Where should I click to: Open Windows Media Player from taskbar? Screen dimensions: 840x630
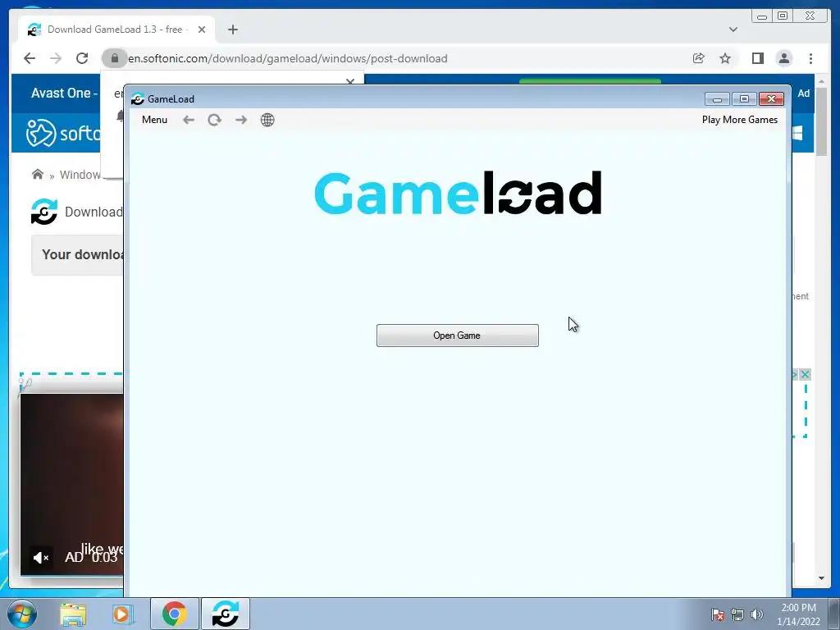coord(121,614)
